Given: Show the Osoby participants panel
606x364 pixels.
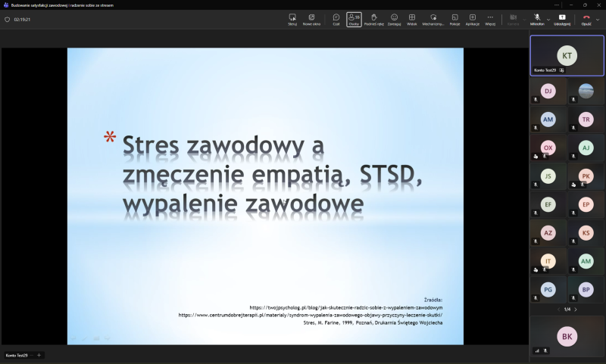Looking at the screenshot, I should (x=354, y=19).
